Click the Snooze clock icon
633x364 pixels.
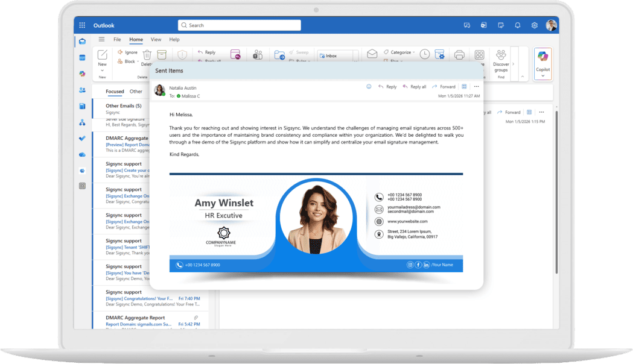(425, 54)
